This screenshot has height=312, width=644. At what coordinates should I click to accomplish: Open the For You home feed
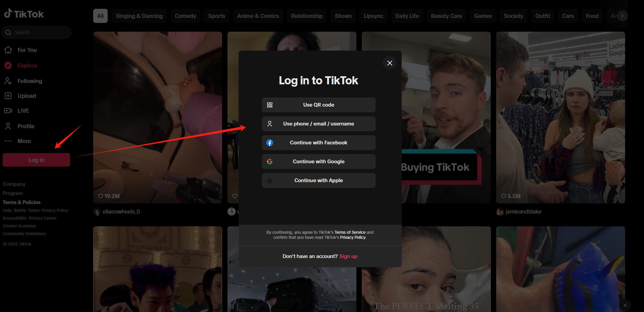(27, 50)
